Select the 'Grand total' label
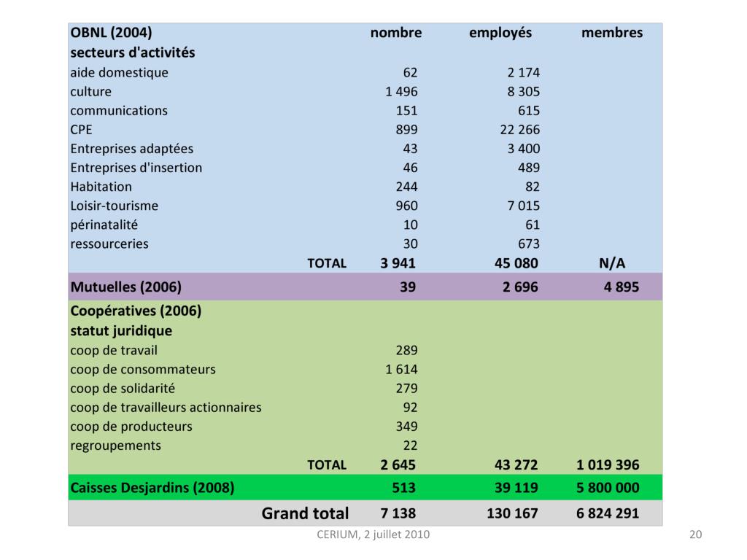 coord(305,513)
